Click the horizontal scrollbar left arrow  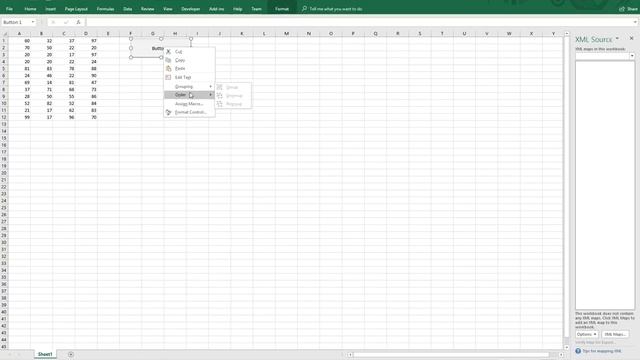tap(350, 355)
